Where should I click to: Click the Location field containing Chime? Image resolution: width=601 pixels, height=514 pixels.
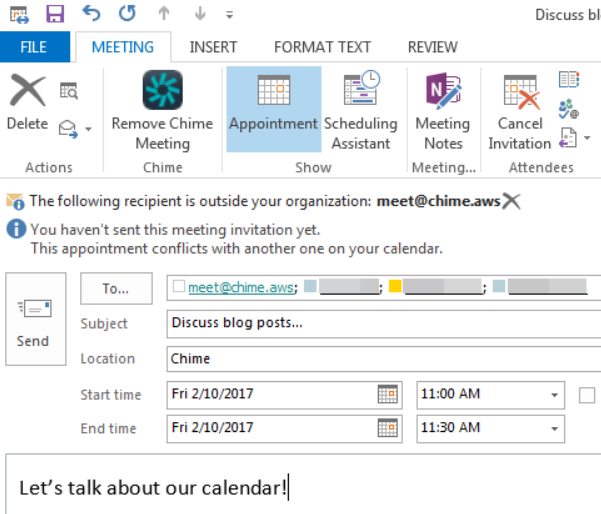coord(384,359)
